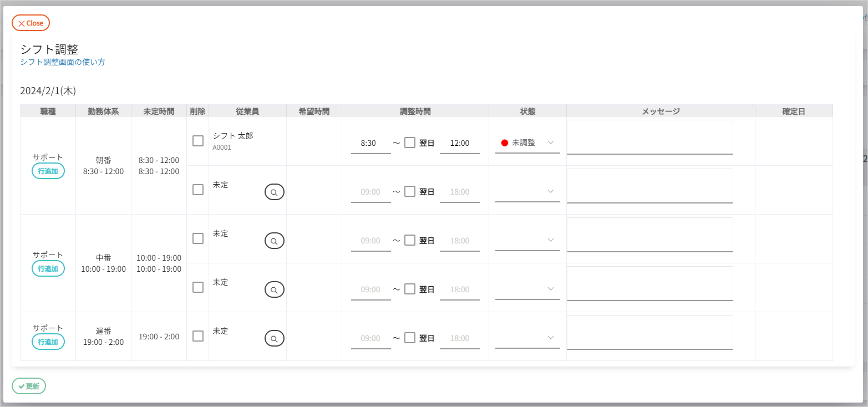This screenshot has height=407, width=868.
Task: Tick delete checkbox in 遅番 row
Action: pos(198,336)
